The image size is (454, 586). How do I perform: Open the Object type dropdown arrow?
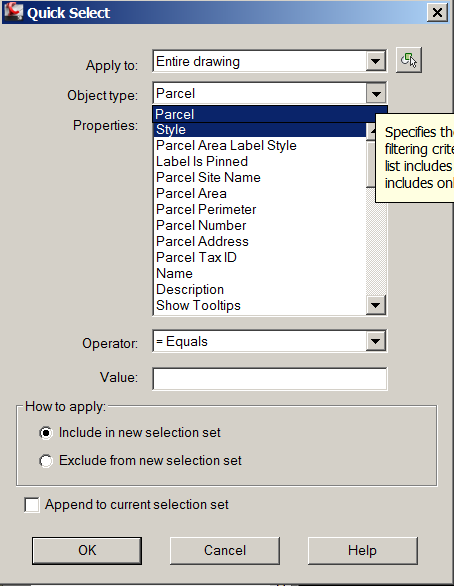pyautogui.click(x=376, y=93)
